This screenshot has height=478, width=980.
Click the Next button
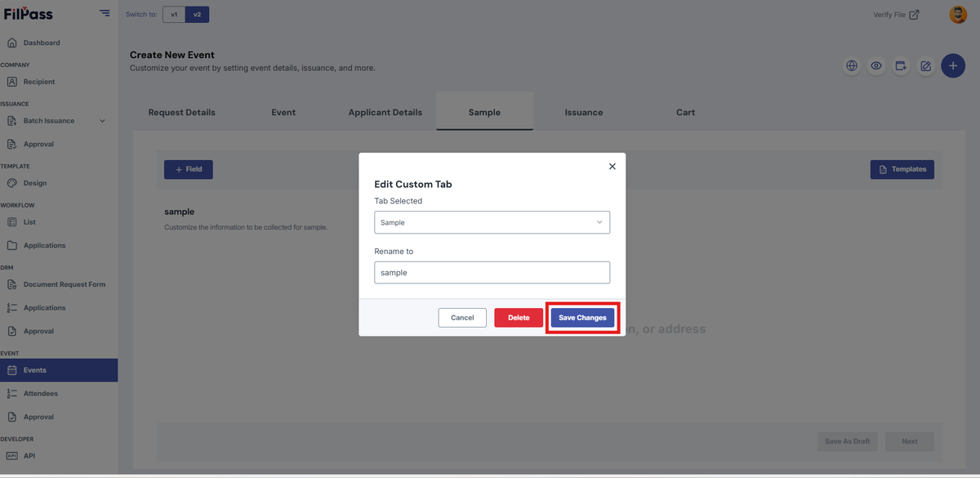pyautogui.click(x=910, y=441)
